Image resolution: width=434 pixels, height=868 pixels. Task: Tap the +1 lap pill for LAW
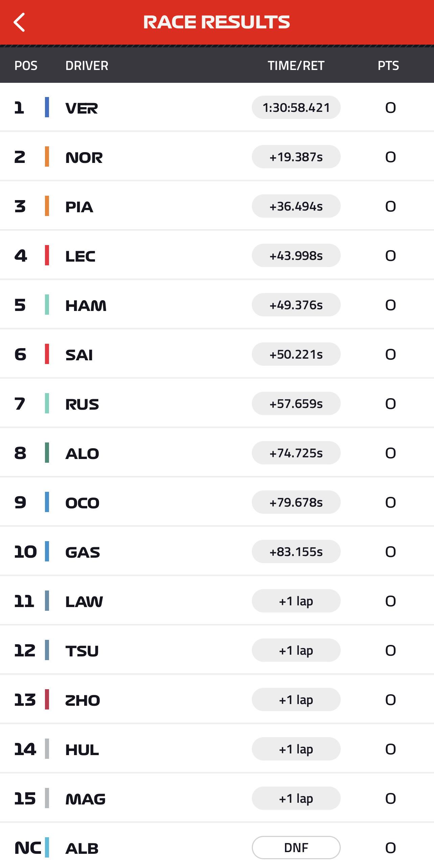point(296,601)
